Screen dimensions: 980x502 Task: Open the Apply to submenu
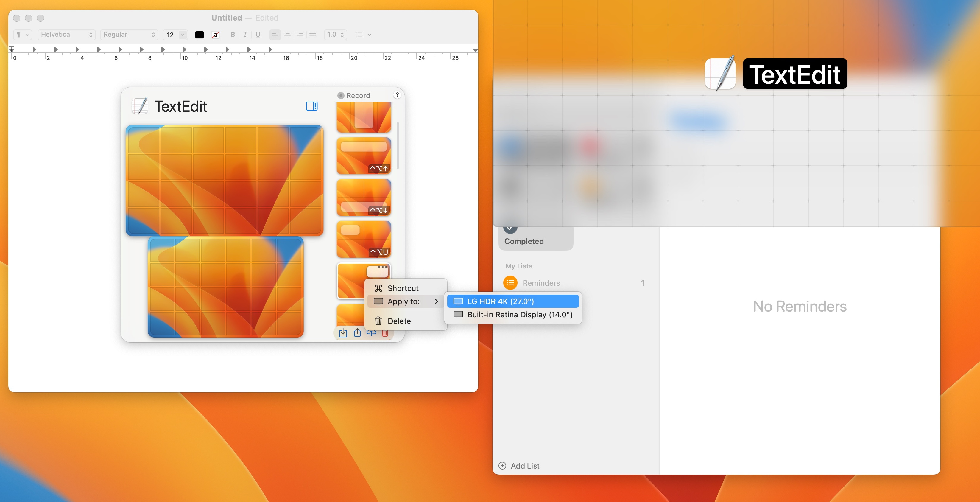(406, 301)
